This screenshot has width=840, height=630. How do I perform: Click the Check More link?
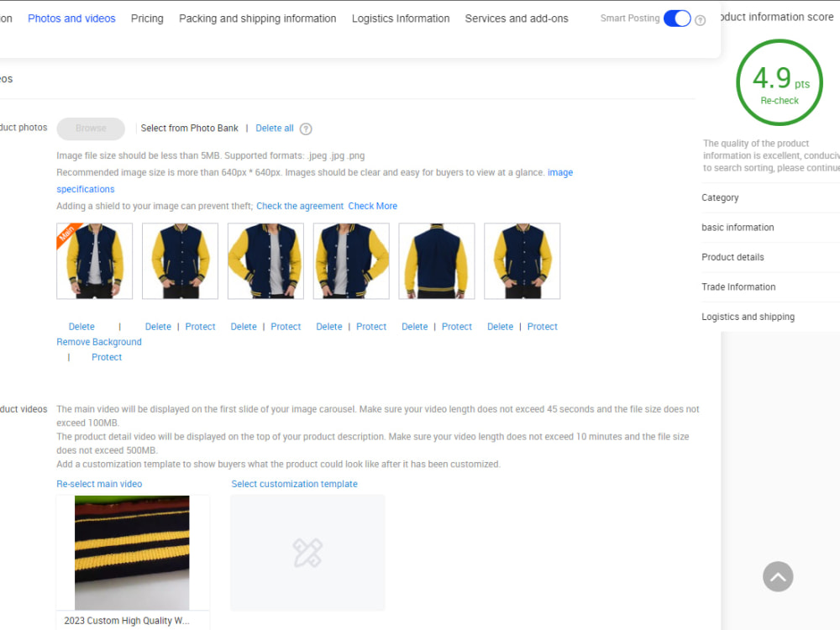pos(373,206)
